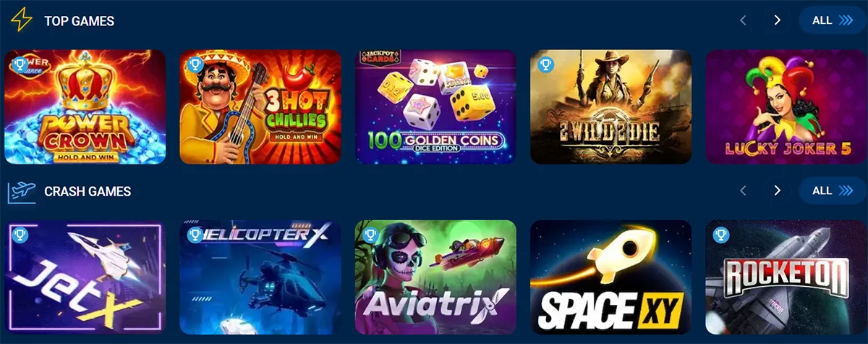Show next Crash Games with right arrow
The width and height of the screenshot is (868, 344).
(x=778, y=191)
